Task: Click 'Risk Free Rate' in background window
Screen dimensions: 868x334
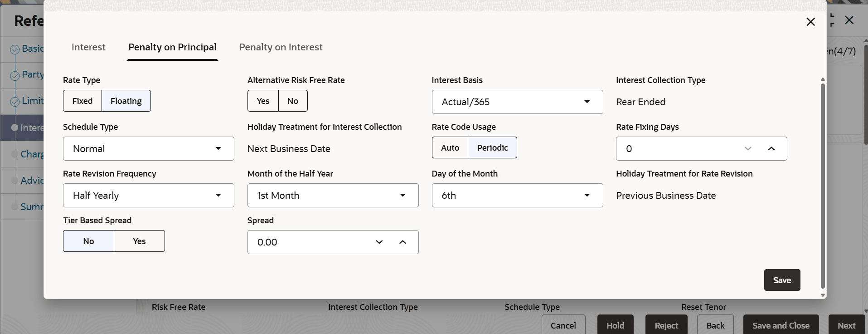Action: [179, 307]
